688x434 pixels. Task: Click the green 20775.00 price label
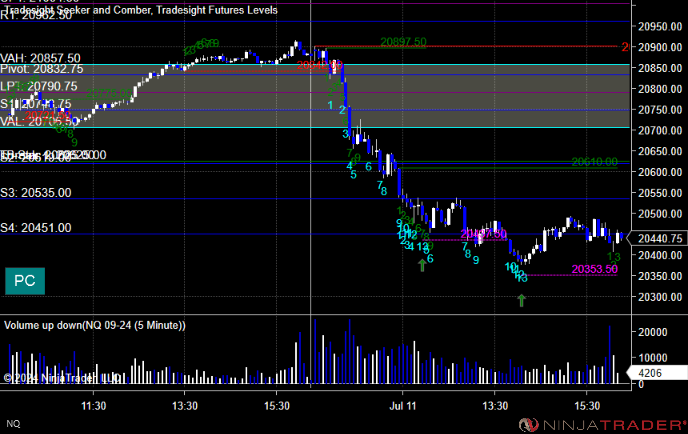[x=108, y=93]
